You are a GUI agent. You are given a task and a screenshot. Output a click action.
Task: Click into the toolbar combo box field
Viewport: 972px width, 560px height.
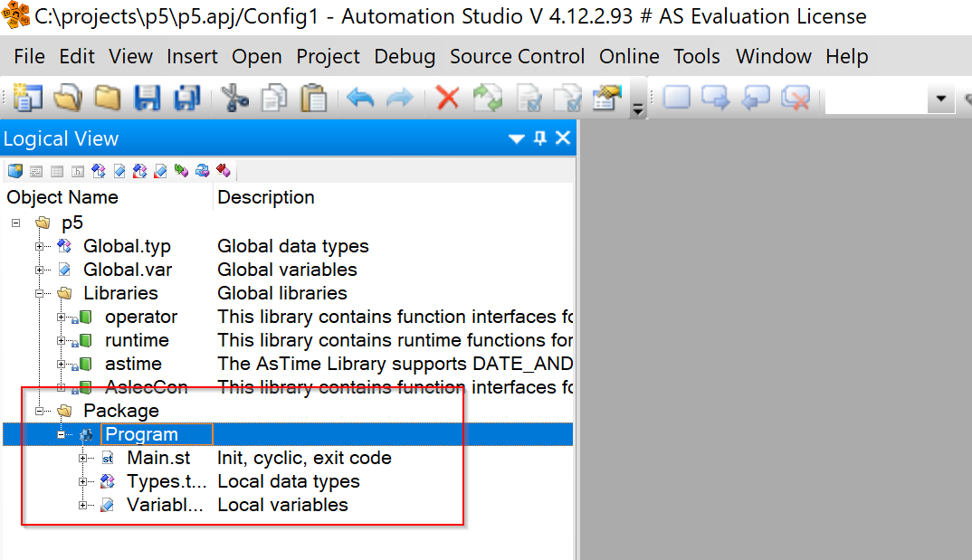point(877,99)
